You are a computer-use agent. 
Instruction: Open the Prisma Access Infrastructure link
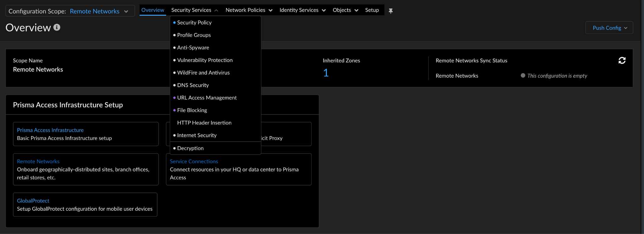50,130
